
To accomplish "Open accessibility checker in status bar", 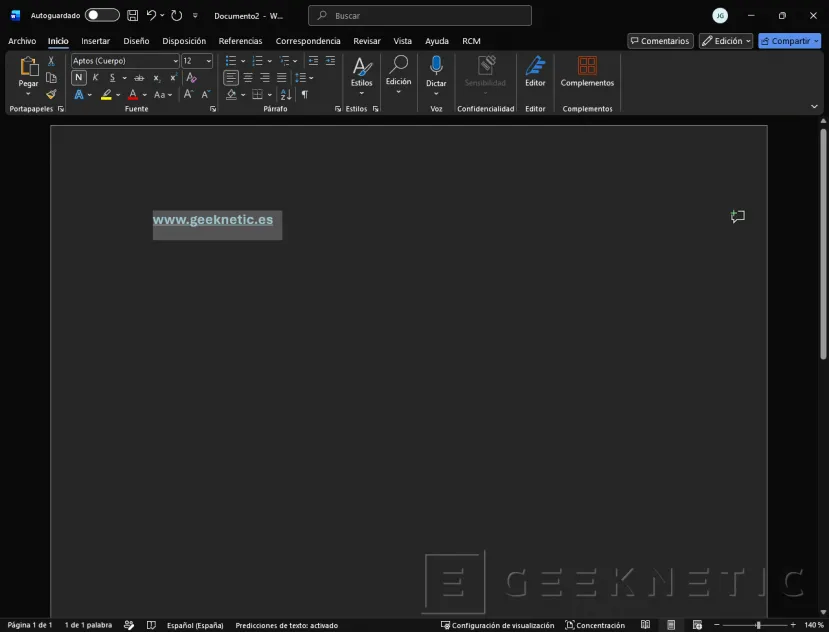I will click(x=128, y=625).
